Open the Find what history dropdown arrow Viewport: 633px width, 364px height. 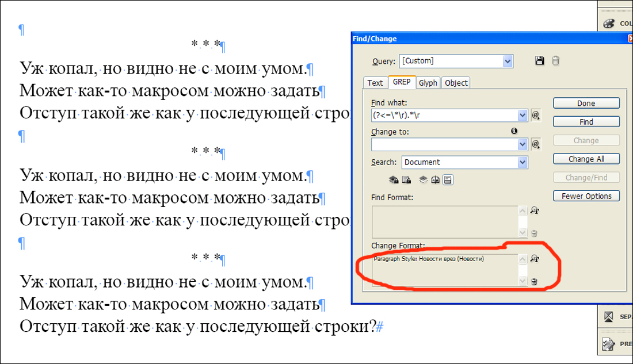[x=523, y=116]
